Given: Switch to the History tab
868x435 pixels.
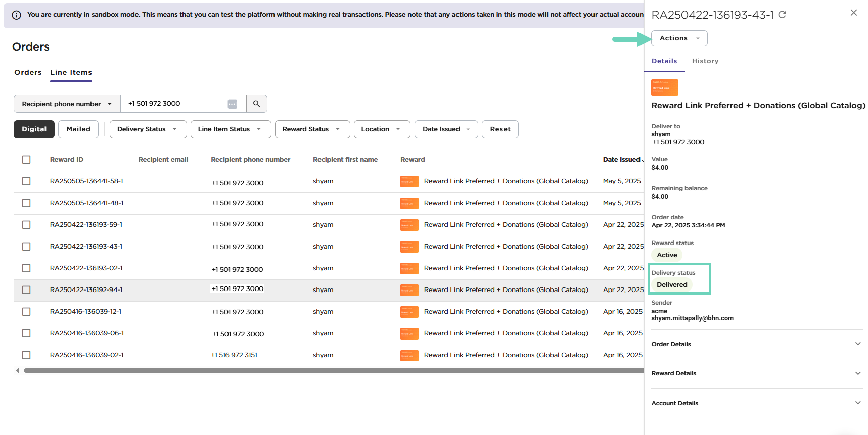Looking at the screenshot, I should 705,61.
